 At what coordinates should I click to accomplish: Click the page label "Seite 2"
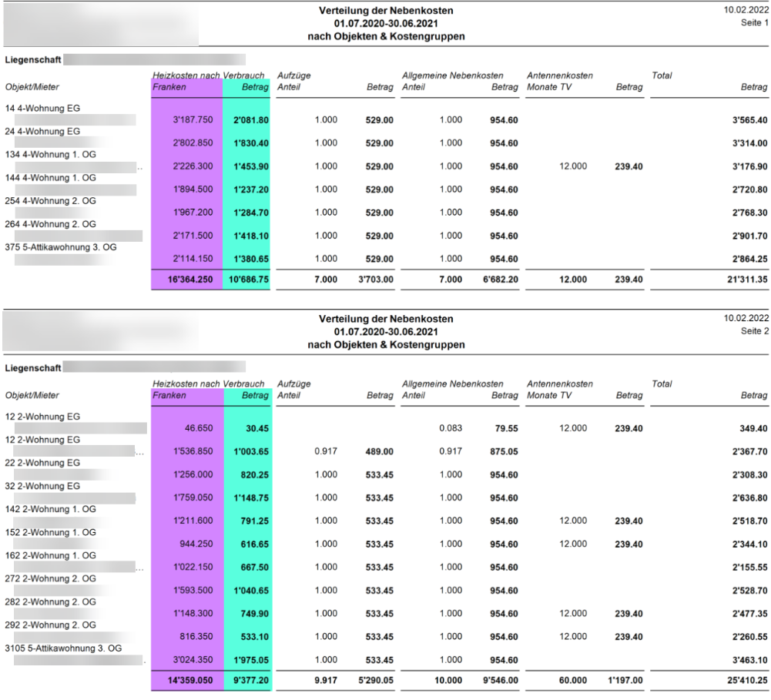[x=755, y=331]
